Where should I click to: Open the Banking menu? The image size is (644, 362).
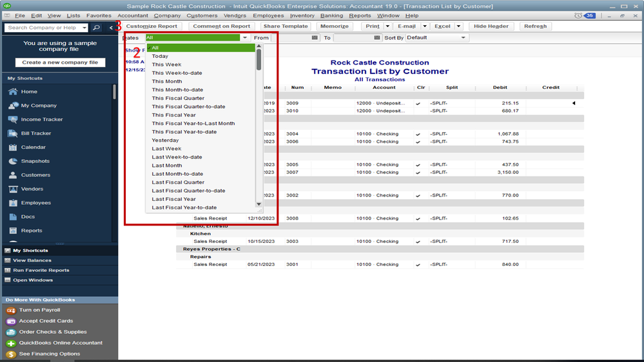click(331, 15)
